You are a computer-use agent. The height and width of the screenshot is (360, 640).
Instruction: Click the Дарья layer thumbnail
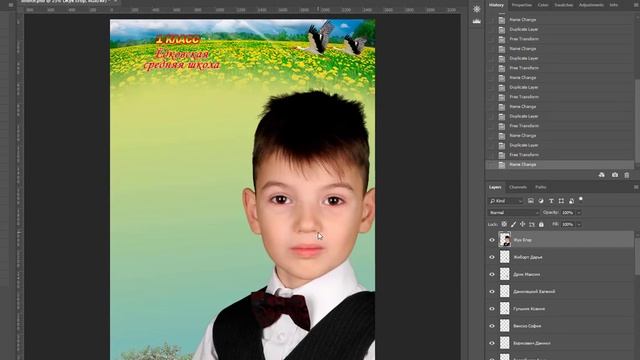point(505,257)
